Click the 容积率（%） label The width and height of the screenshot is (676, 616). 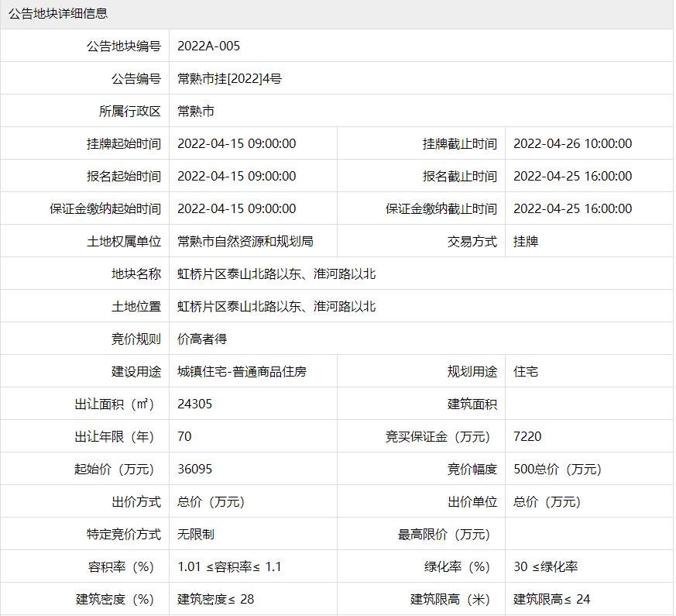pos(121,567)
